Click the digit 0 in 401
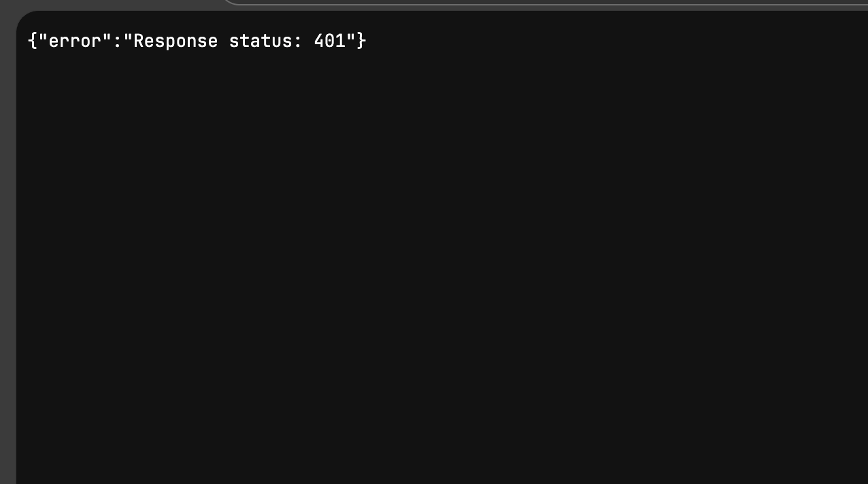This screenshot has height=484, width=868. point(330,41)
